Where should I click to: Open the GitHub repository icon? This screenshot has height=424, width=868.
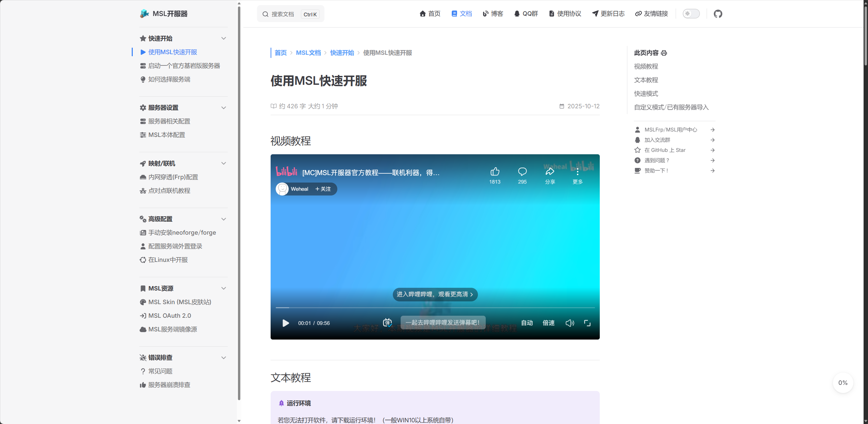(718, 14)
